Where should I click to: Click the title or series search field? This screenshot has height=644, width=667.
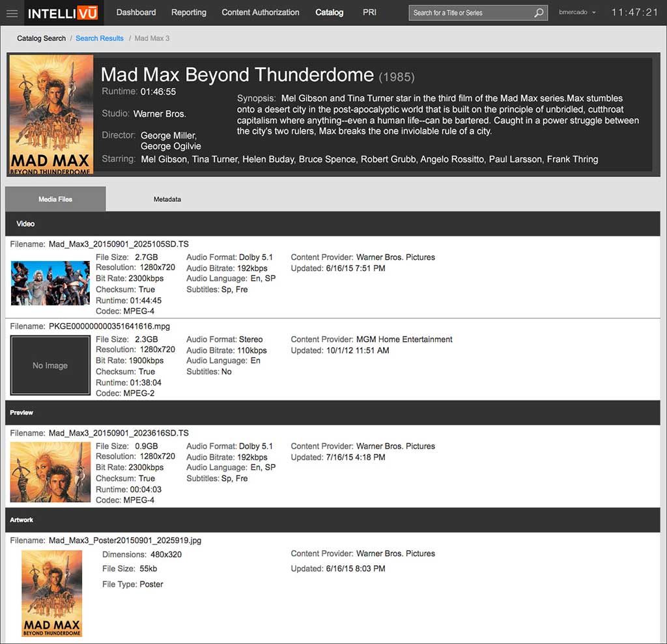(x=472, y=13)
